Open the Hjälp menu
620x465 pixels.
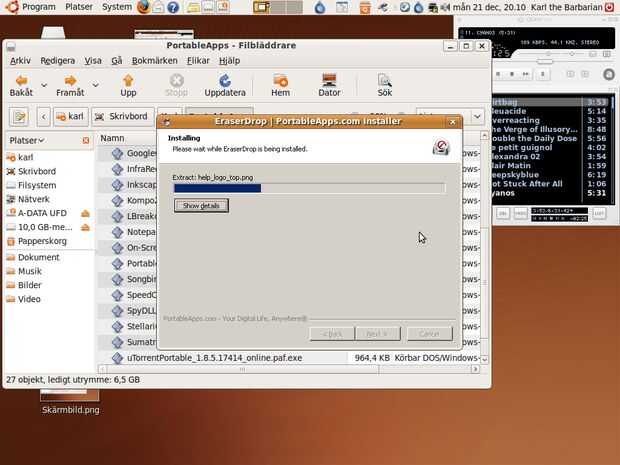[229, 60]
